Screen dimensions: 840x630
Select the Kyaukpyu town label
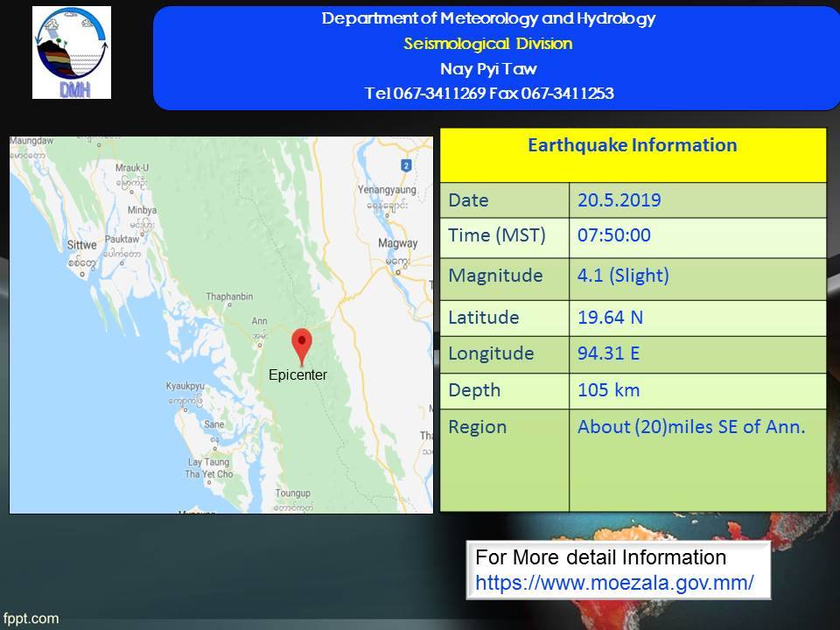(x=185, y=385)
